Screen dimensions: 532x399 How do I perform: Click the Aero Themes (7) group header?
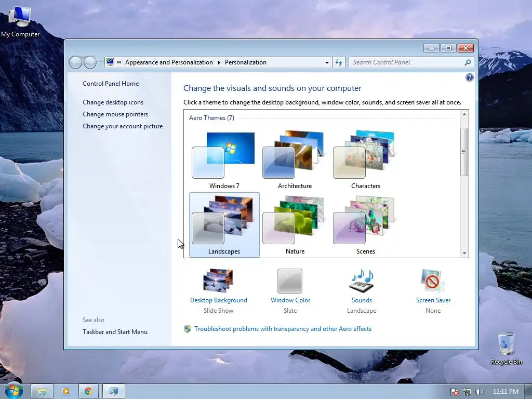tap(211, 118)
